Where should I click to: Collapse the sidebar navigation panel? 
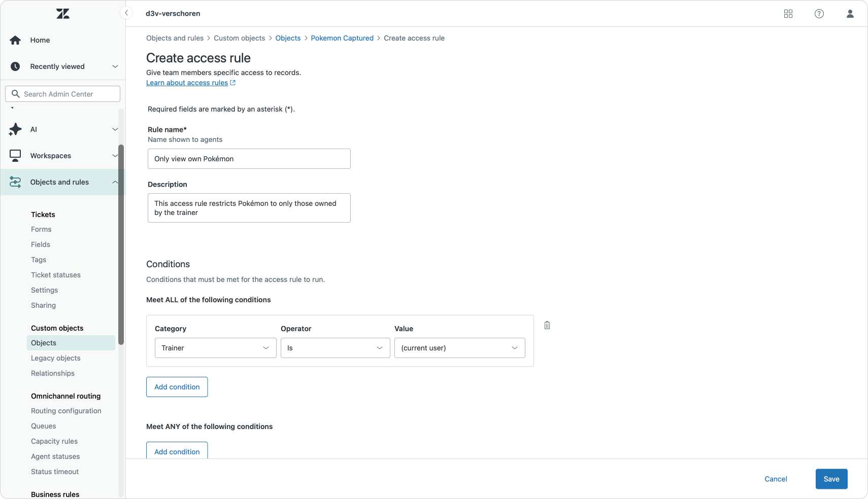pos(126,13)
